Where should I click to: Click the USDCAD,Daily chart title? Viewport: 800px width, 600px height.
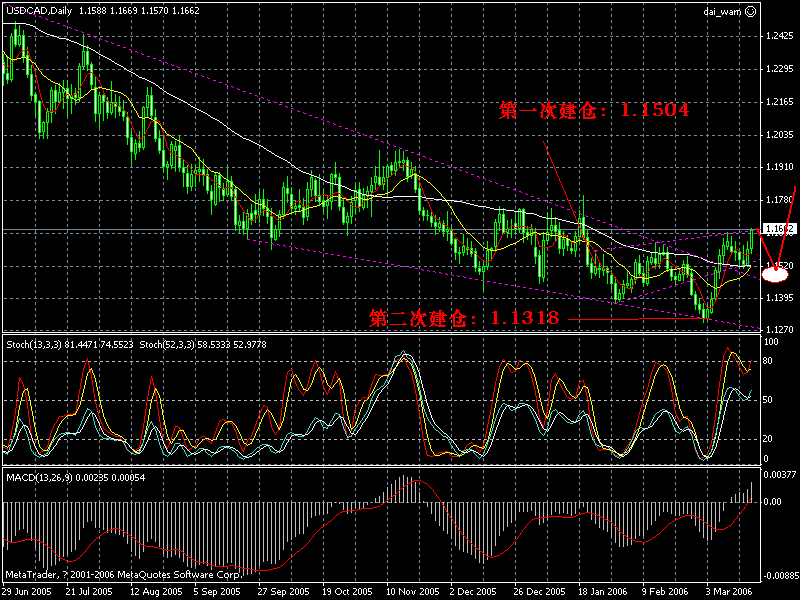pyautogui.click(x=39, y=10)
